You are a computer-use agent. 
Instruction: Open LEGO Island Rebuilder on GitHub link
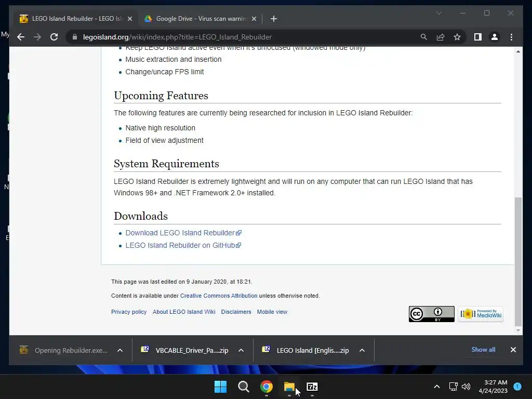[183, 245]
